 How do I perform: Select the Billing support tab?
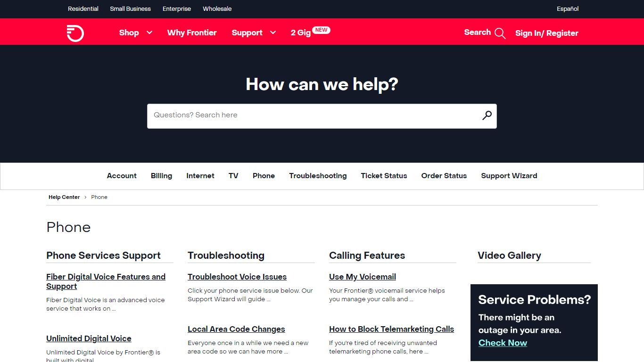(x=161, y=176)
